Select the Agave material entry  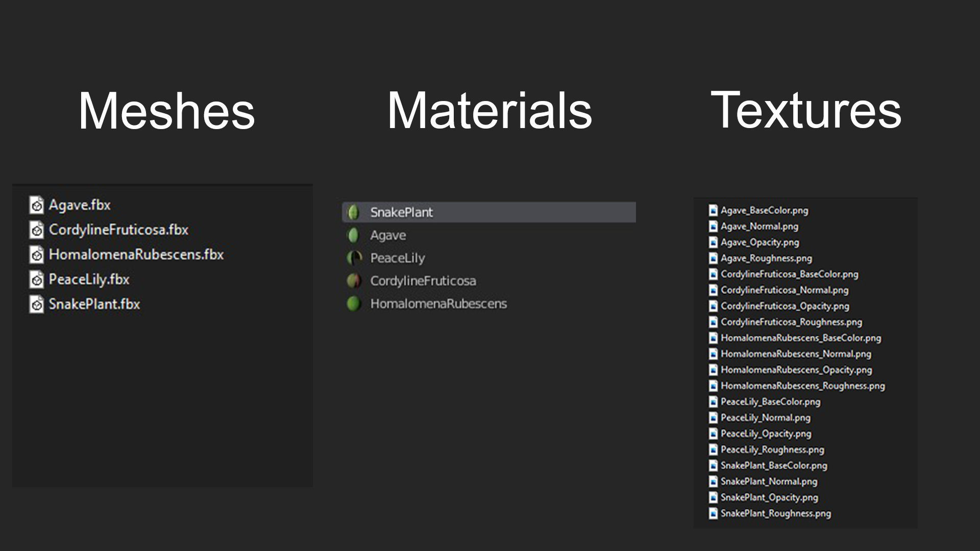388,235
